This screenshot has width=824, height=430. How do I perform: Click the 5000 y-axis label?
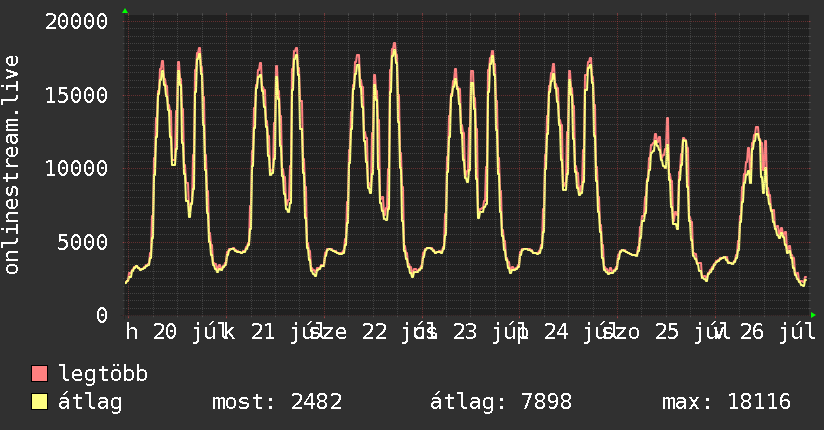pyautogui.click(x=83, y=242)
